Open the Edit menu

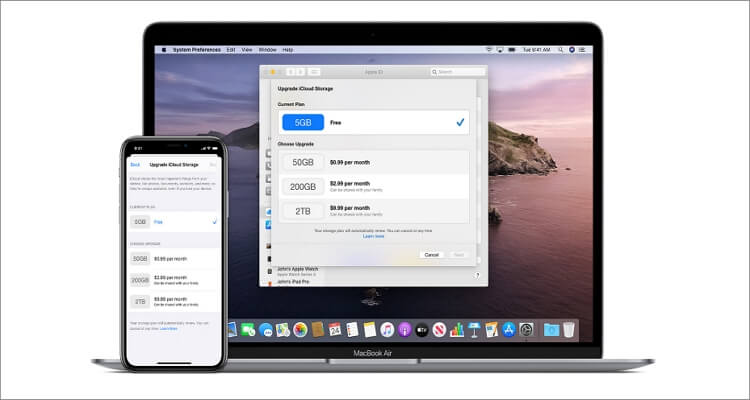pyautogui.click(x=231, y=50)
